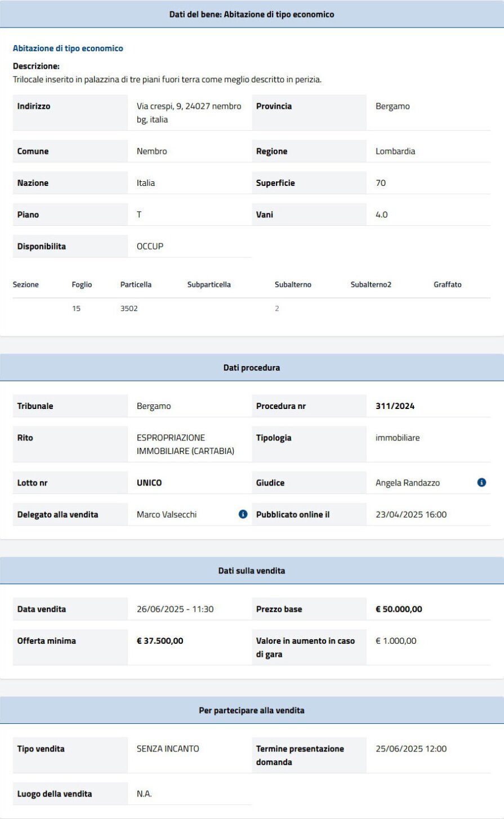The image size is (504, 819).
Task: Click Vani value '4.0'
Action: point(382,215)
